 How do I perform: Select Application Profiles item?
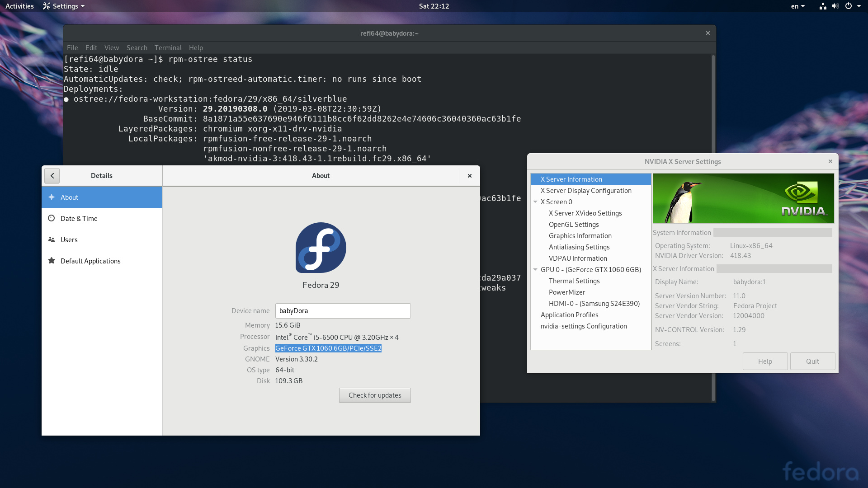[x=591, y=315]
